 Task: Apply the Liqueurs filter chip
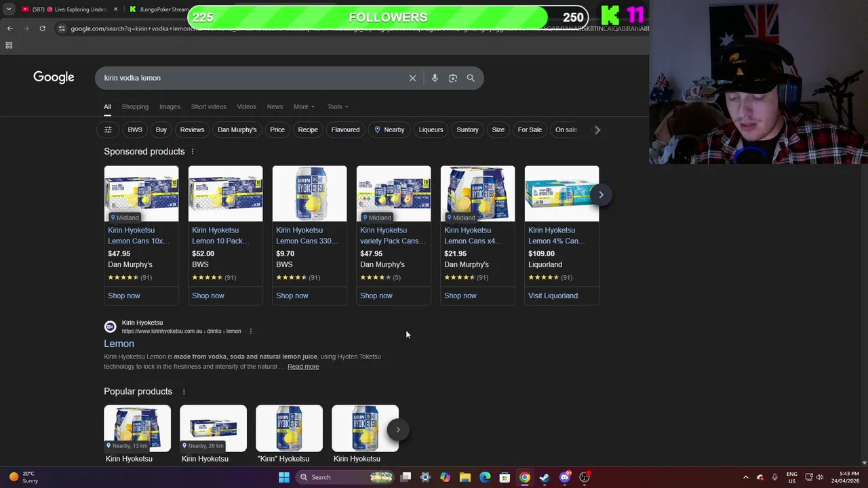(x=431, y=129)
